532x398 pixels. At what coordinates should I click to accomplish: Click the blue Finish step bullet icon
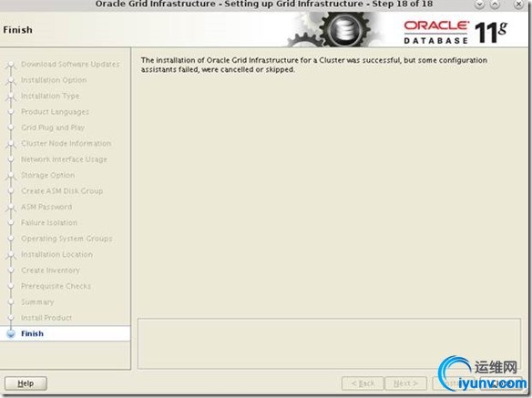(x=11, y=333)
